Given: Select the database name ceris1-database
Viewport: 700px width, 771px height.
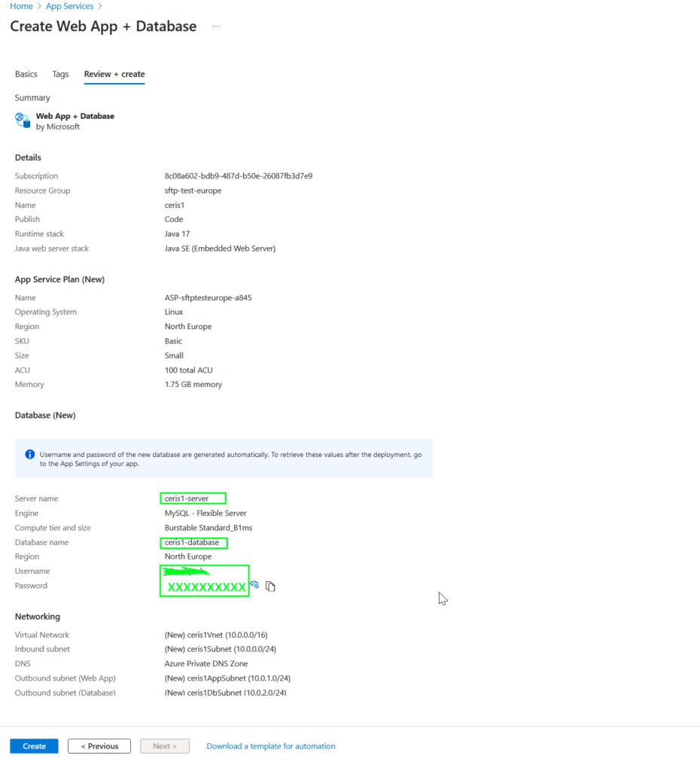Looking at the screenshot, I should pos(192,542).
